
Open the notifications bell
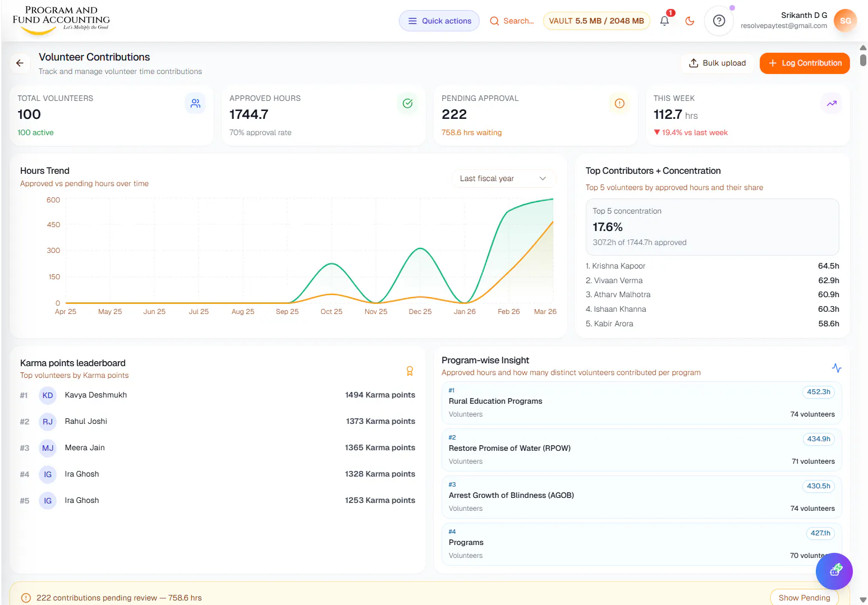click(x=664, y=21)
